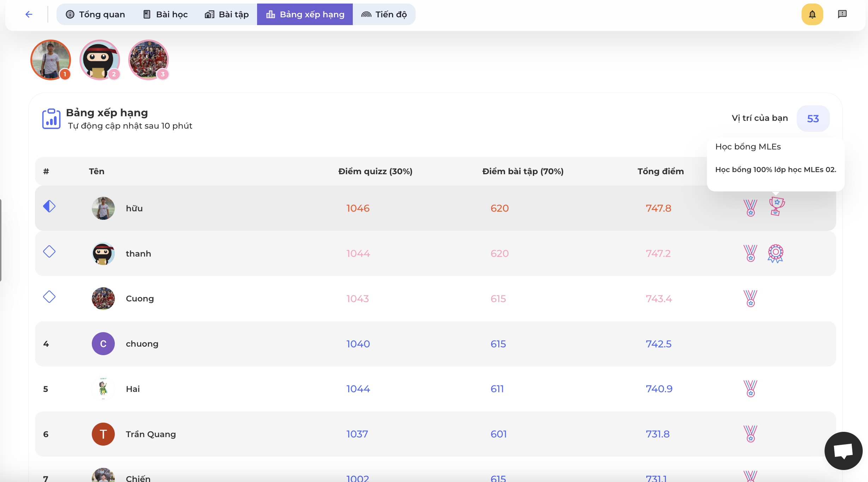Click the medal icon in Cuong's row
This screenshot has height=482, width=868.
tap(750, 298)
